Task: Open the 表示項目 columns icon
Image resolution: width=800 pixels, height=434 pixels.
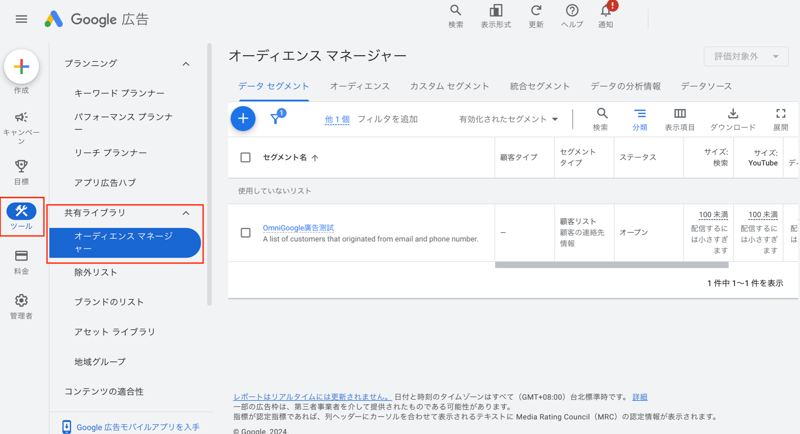Action: [680, 114]
